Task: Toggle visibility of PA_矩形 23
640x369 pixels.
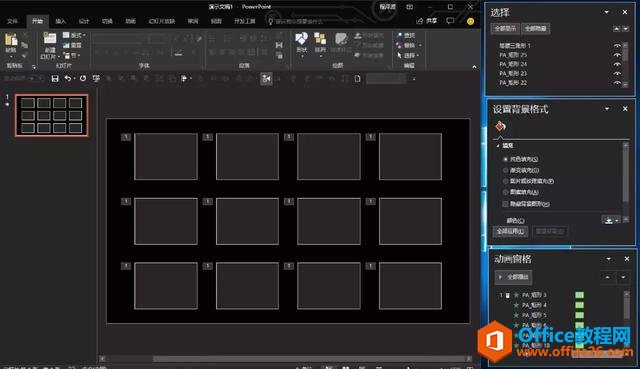Action: [x=617, y=73]
